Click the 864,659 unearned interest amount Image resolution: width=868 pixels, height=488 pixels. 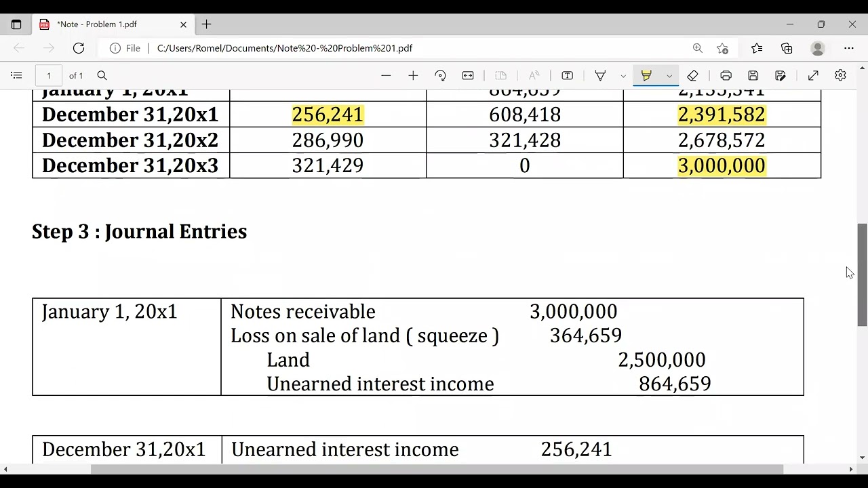click(675, 384)
